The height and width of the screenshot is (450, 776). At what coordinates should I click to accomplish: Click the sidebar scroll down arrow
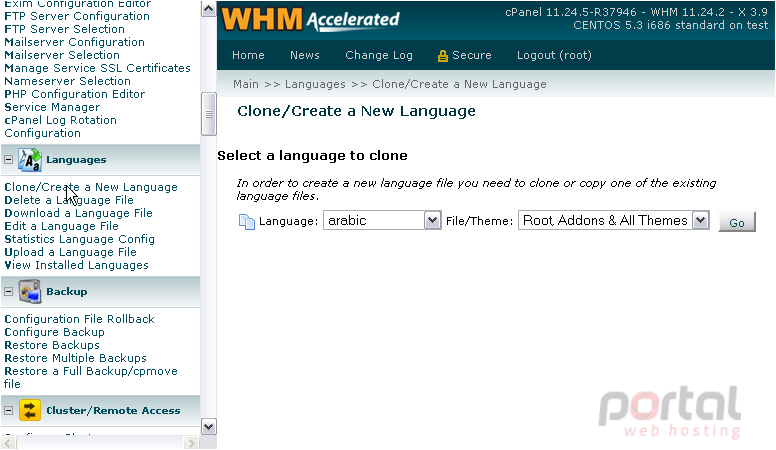[208, 426]
